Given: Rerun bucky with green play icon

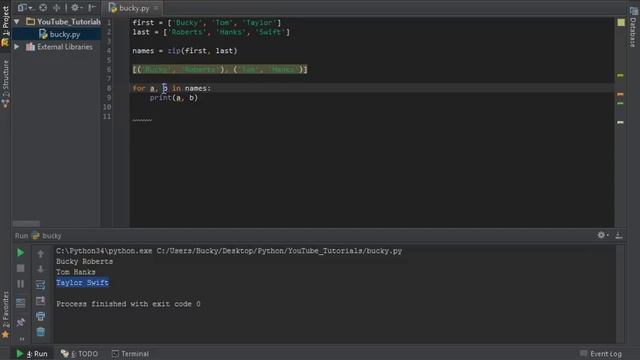Looking at the screenshot, I should click(20, 253).
